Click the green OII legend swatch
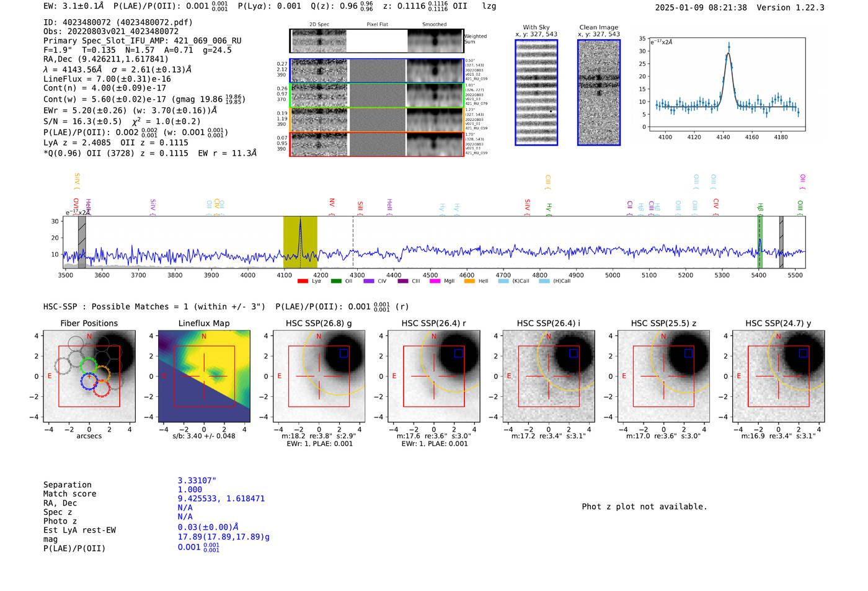Screen dimensions: 868x591 click(336, 281)
